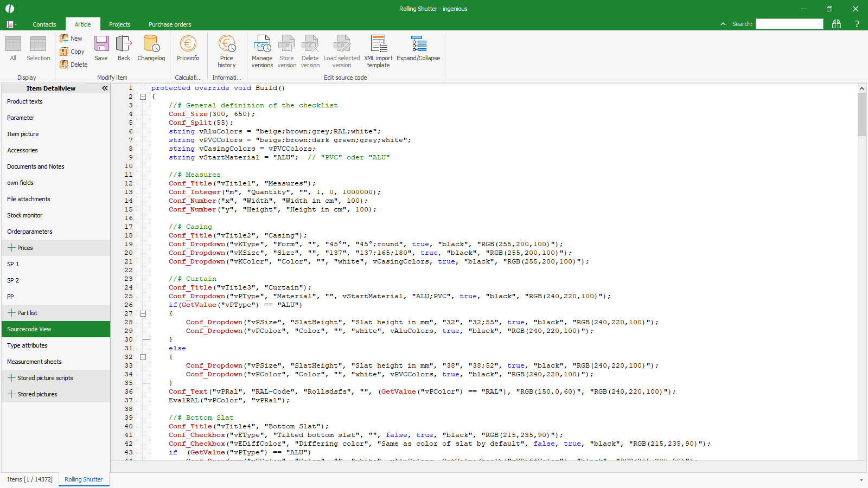The width and height of the screenshot is (868, 488).
Task: Click into the Search input field
Action: click(789, 24)
